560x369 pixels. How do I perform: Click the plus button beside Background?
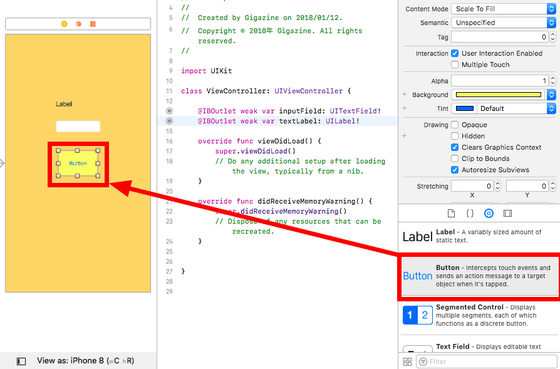tap(404, 95)
